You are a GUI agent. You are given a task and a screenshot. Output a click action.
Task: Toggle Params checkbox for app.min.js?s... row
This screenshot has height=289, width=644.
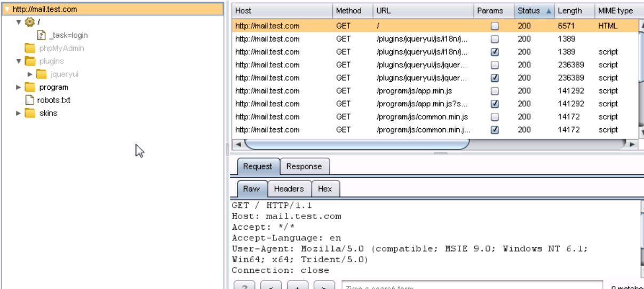(494, 104)
